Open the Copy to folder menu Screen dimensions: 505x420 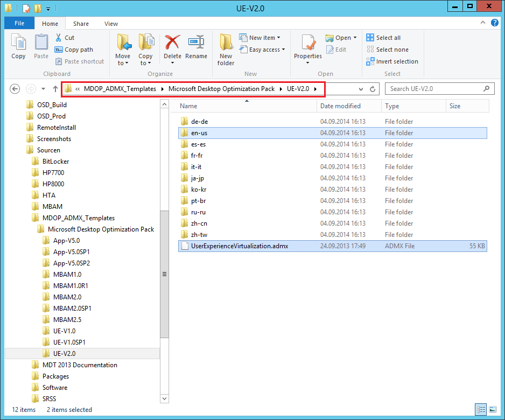[145, 50]
